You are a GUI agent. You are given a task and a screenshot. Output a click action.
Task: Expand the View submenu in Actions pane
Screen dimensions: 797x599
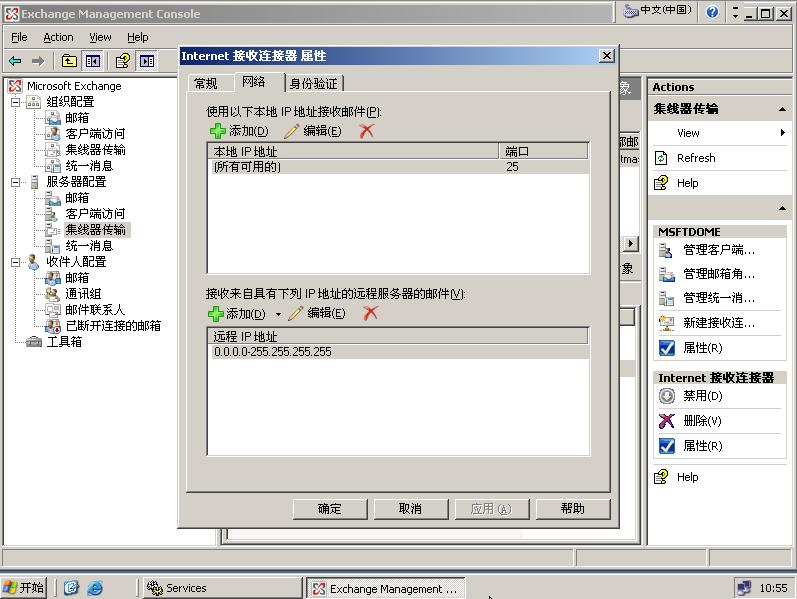(783, 133)
